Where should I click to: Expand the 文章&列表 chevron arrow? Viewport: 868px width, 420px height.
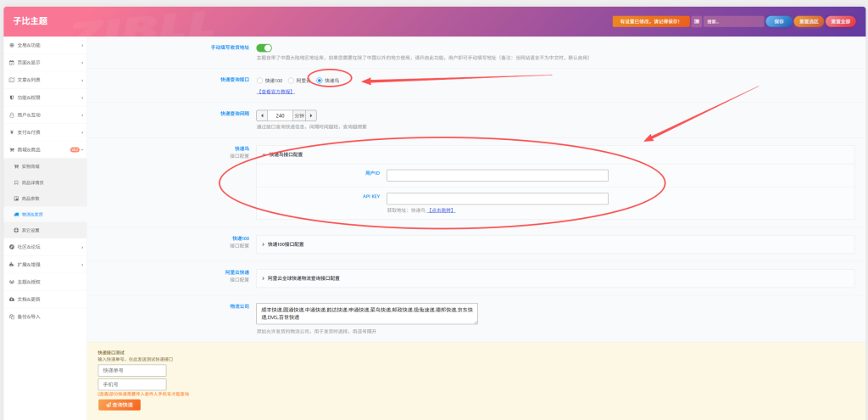coord(82,80)
